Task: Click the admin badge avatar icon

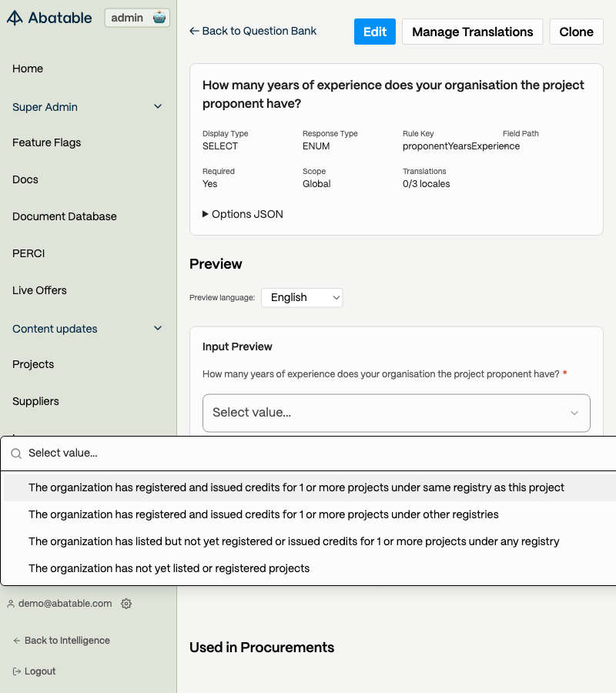Action: pos(159,18)
